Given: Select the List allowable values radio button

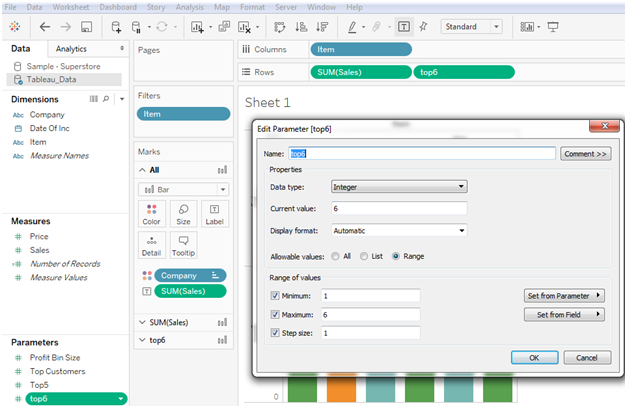Looking at the screenshot, I should point(364,256).
